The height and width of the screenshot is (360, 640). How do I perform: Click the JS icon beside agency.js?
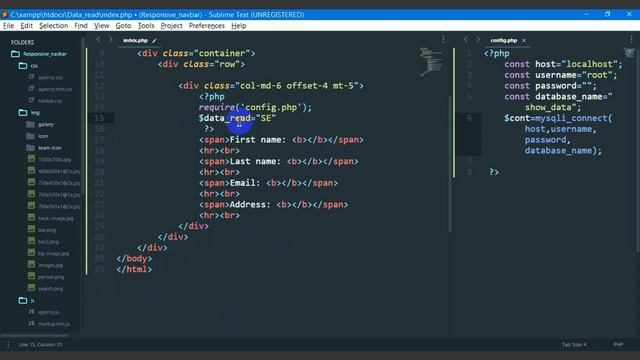(x=31, y=312)
